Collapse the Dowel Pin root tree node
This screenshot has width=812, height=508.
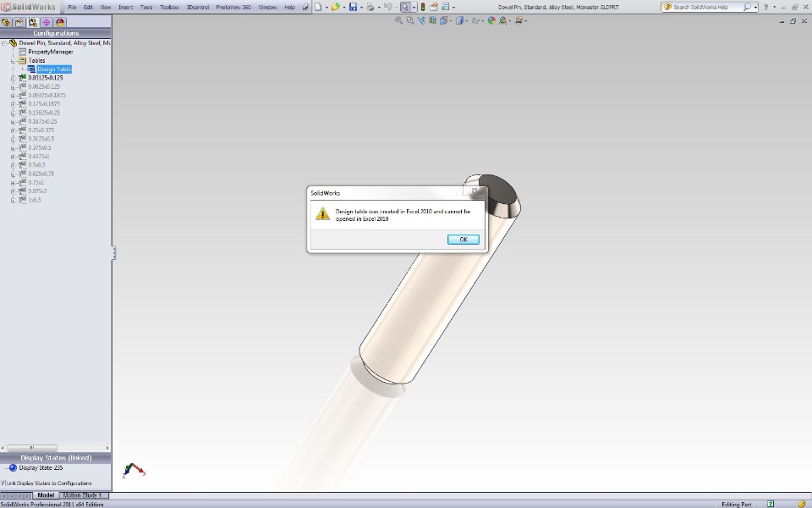3,43
